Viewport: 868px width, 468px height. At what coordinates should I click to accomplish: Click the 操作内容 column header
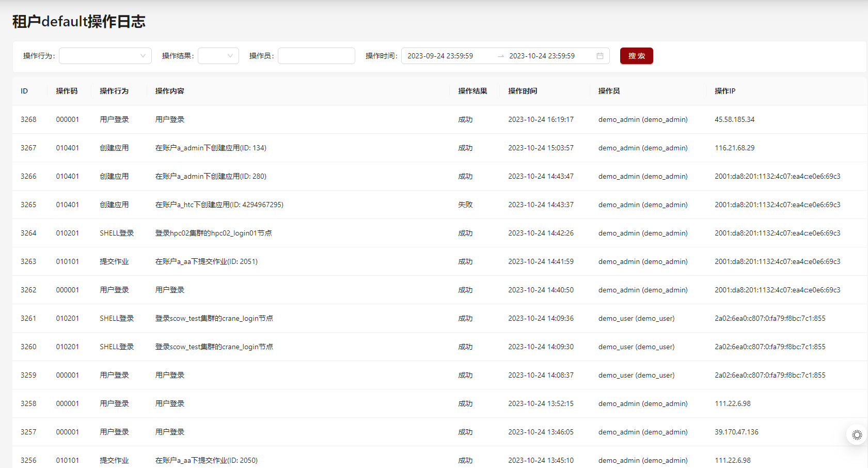169,91
